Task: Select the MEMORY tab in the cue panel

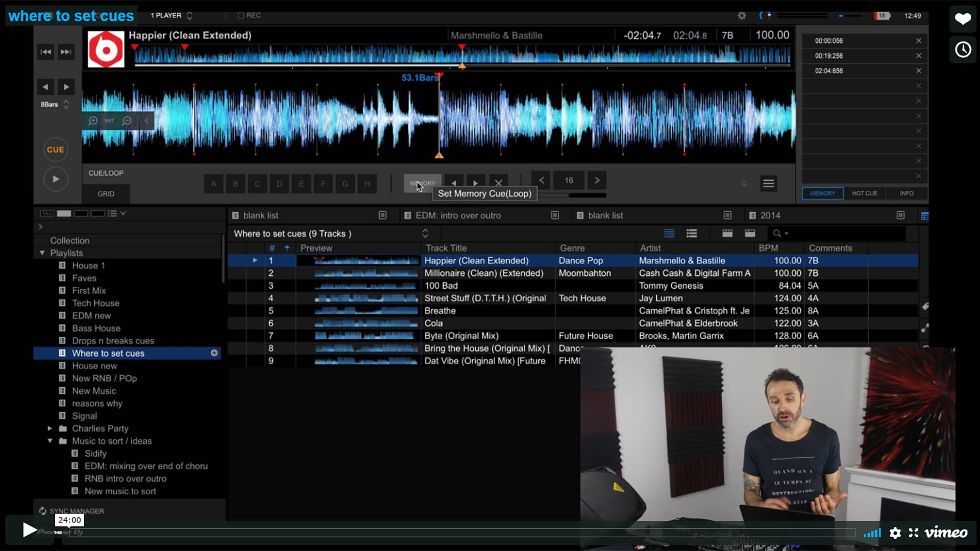Action: 822,193
